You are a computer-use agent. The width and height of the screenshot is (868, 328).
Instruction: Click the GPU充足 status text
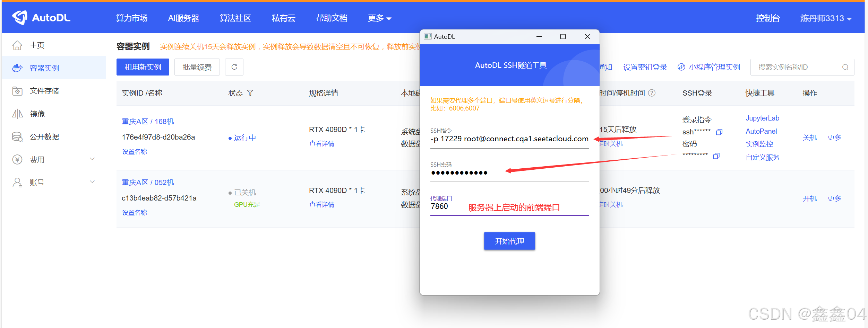(247, 205)
